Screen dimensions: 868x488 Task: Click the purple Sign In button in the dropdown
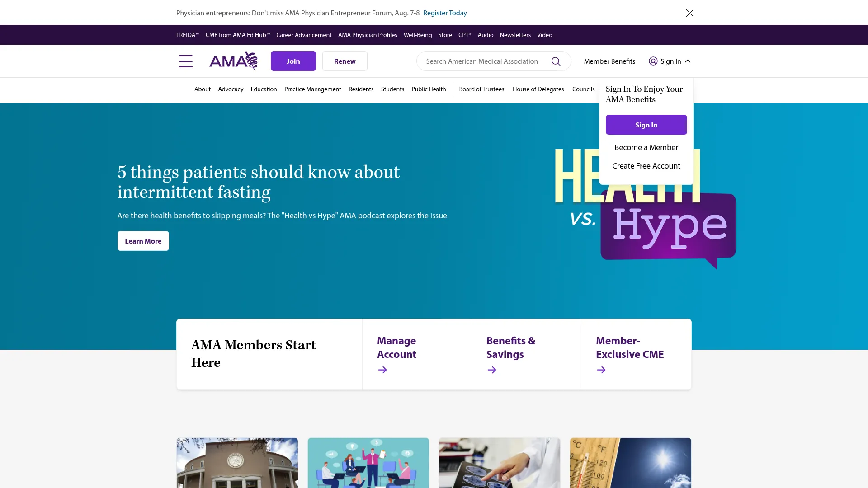click(646, 125)
